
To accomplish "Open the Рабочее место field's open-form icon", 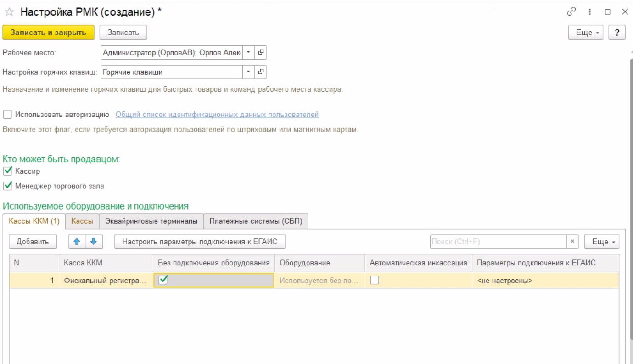I will point(261,53).
